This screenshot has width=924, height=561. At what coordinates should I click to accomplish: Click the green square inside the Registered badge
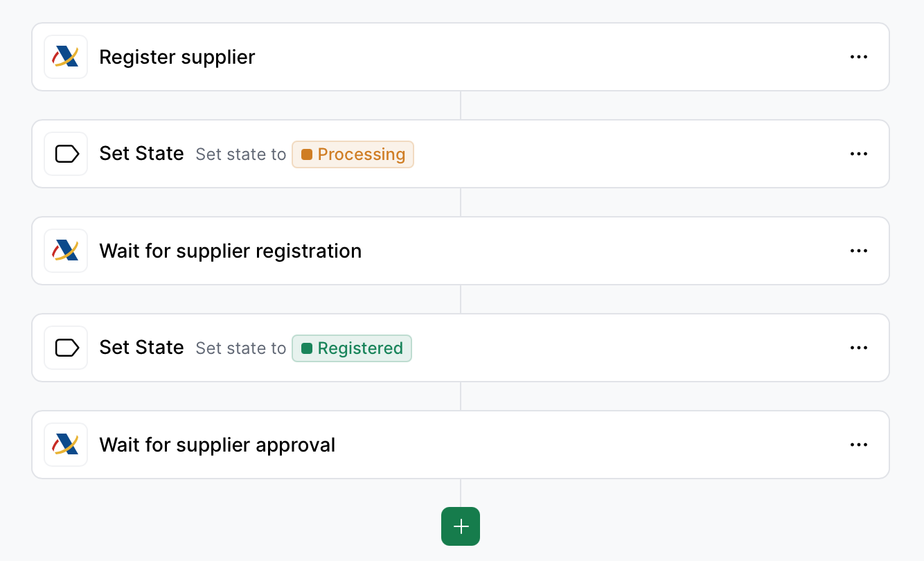pos(306,348)
